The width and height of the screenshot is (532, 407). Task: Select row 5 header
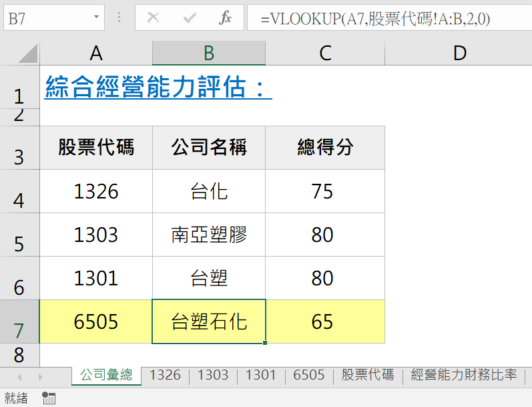[19, 235]
